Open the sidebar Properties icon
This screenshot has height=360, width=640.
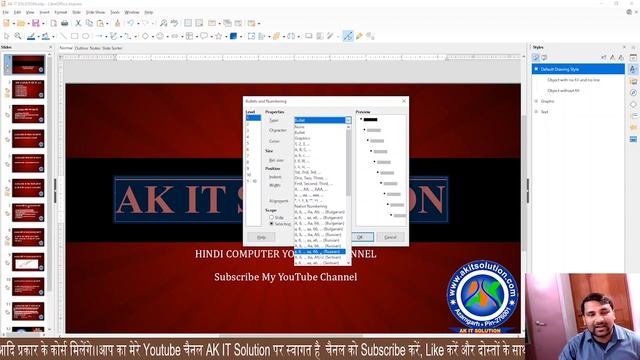pyautogui.click(x=633, y=58)
